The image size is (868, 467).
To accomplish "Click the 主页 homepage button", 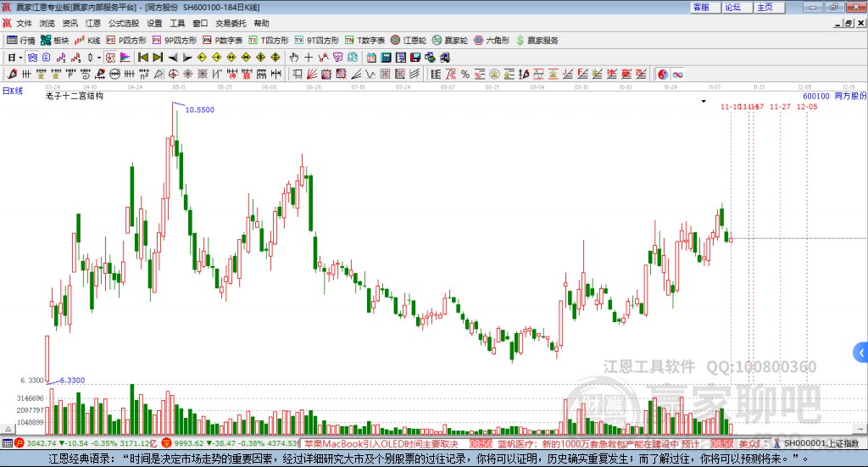I will coord(770,7).
